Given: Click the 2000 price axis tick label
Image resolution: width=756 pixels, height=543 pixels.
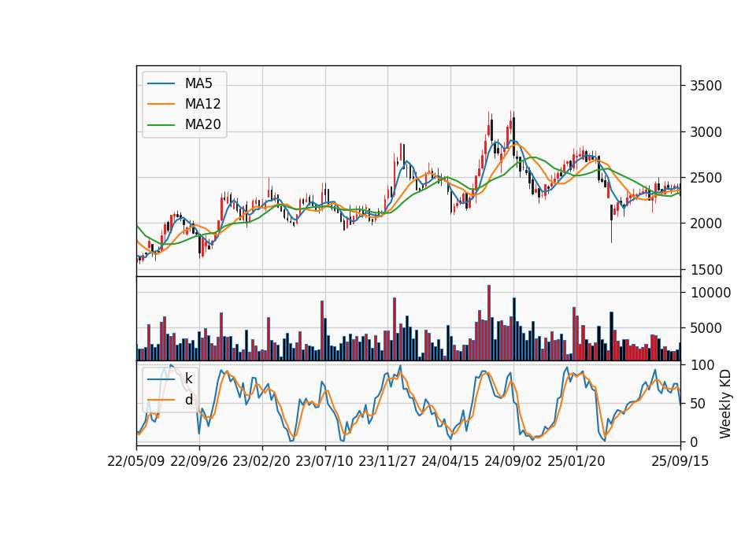Looking at the screenshot, I should tap(706, 223).
